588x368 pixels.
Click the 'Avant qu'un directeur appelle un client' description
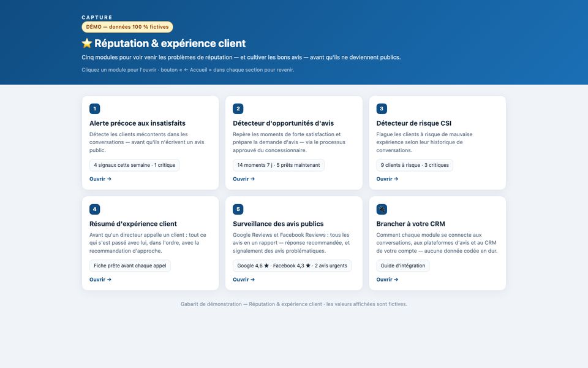coord(148,243)
